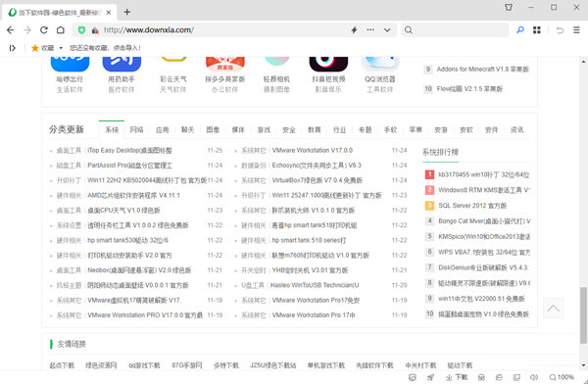Image resolution: width=588 pixels, height=384 pixels.
Task: Select the 图像 category tab
Action: tap(213, 129)
